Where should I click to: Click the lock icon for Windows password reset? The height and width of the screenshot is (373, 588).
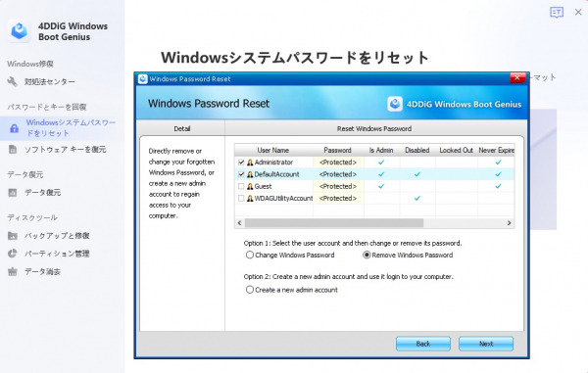click(15, 128)
